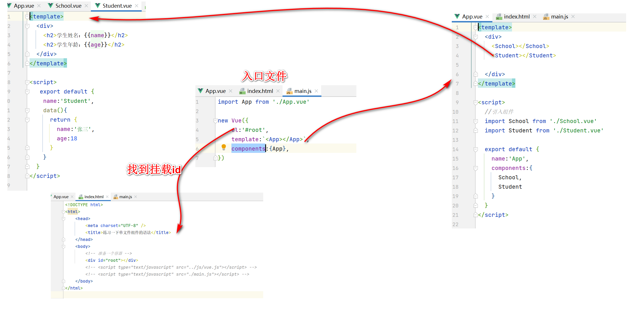Close the School.vue tab
The height and width of the screenshot is (335, 644).
86,6
